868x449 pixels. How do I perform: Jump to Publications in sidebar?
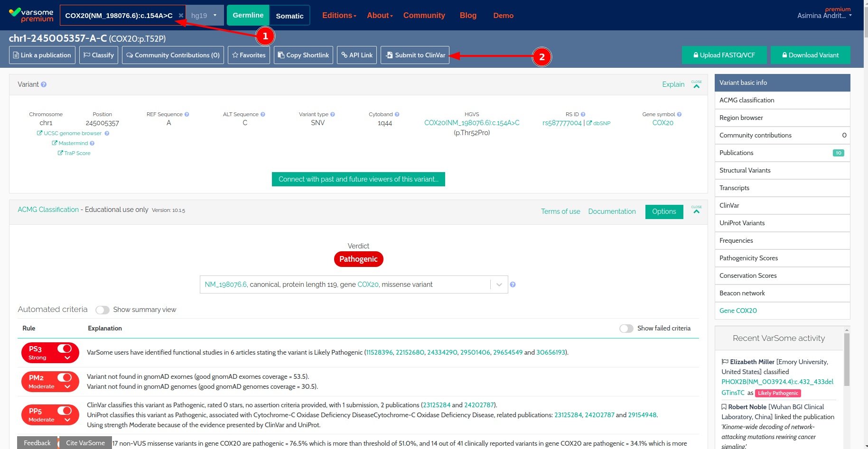click(x=782, y=153)
